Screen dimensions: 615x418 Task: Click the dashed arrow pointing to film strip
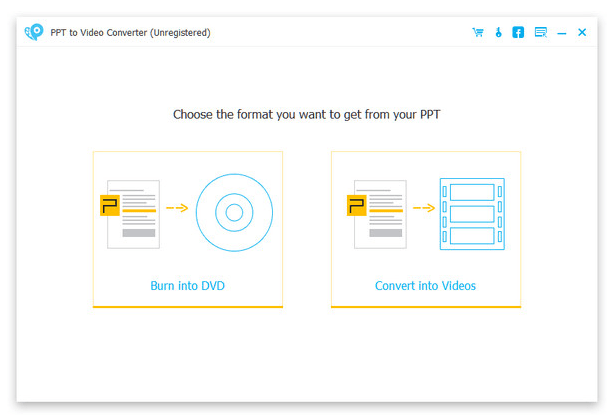[x=424, y=208]
